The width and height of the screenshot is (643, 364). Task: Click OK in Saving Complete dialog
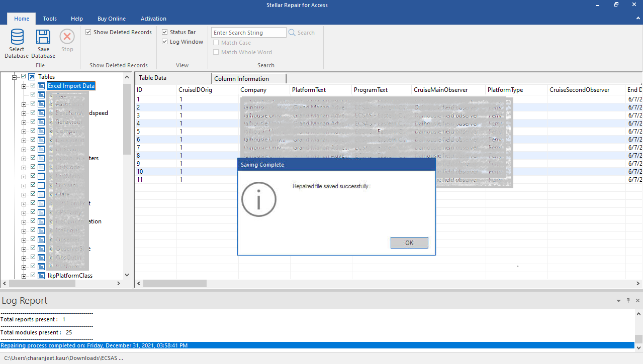pos(409,242)
